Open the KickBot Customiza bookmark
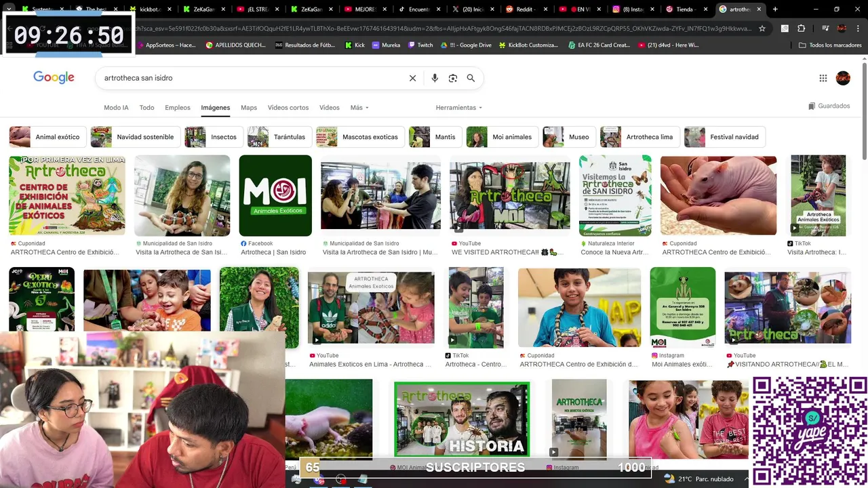The height and width of the screenshot is (488, 868). [x=528, y=45]
